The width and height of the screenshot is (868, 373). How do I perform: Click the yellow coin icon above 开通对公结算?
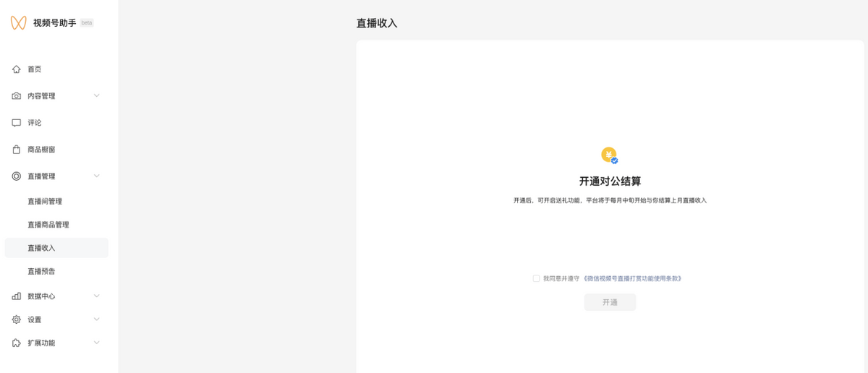610,155
